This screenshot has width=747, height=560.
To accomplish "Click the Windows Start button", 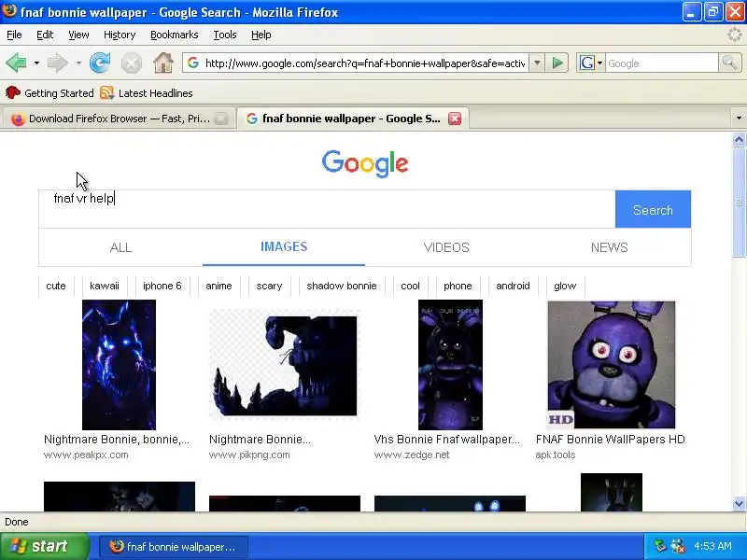I will (44, 546).
